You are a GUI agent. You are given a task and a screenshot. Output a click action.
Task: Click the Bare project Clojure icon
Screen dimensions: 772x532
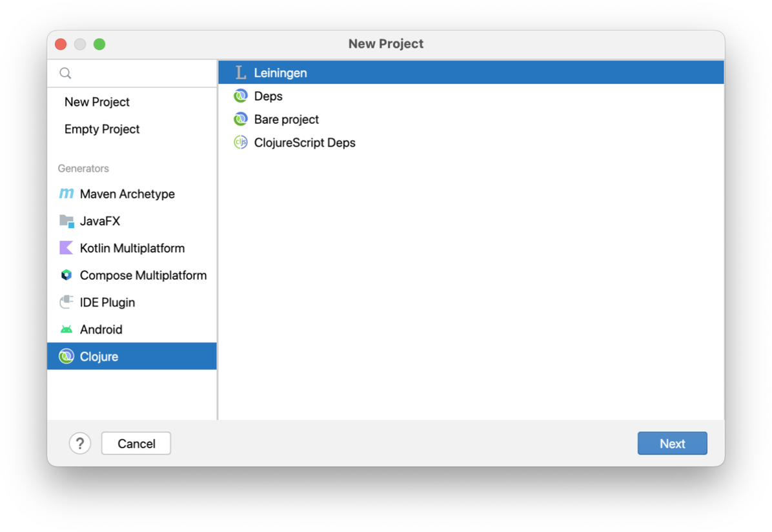[x=240, y=119]
